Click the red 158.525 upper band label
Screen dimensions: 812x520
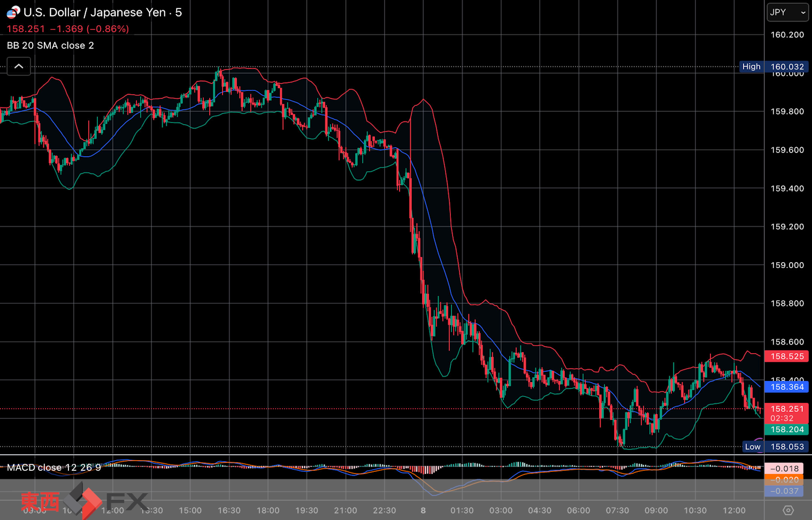pos(786,356)
